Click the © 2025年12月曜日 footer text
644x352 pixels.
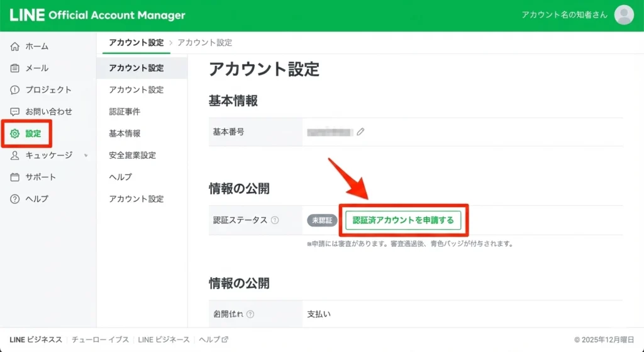coord(604,339)
